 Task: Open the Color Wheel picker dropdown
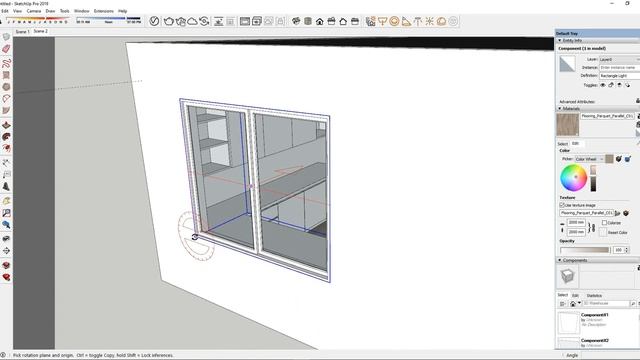589,159
